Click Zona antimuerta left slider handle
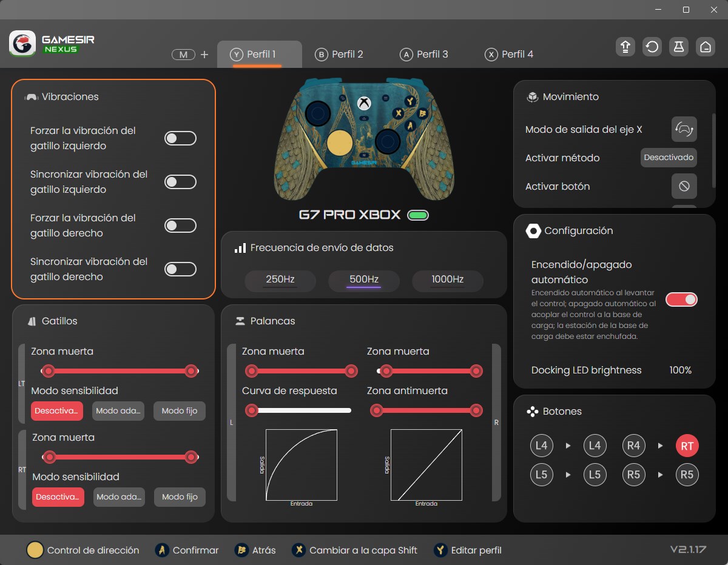 pyautogui.click(x=377, y=411)
